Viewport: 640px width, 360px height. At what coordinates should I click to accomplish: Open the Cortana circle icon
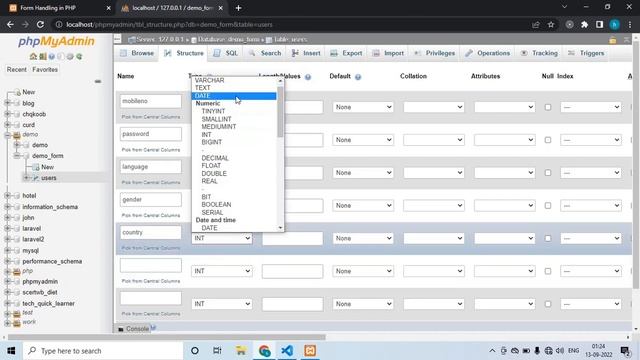tap(195, 351)
